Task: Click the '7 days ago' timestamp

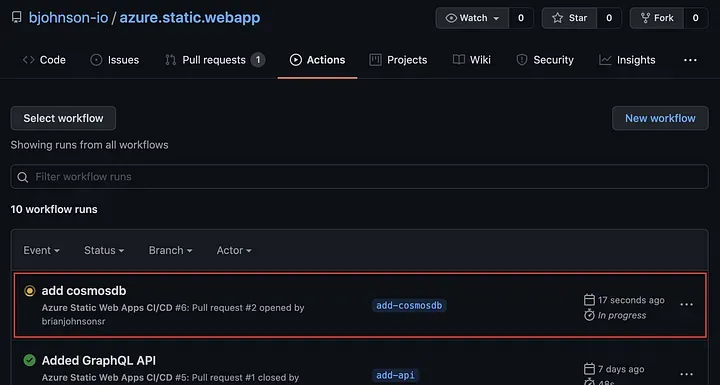Action: coord(621,369)
